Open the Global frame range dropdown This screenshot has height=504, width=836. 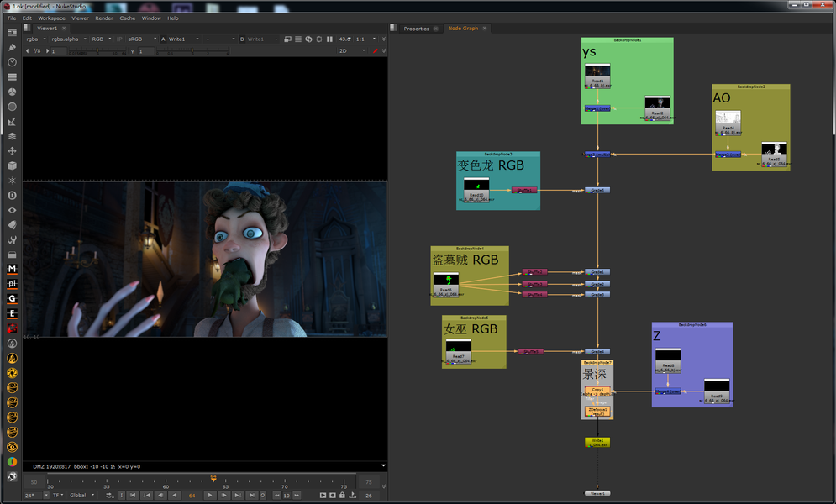tap(81, 496)
